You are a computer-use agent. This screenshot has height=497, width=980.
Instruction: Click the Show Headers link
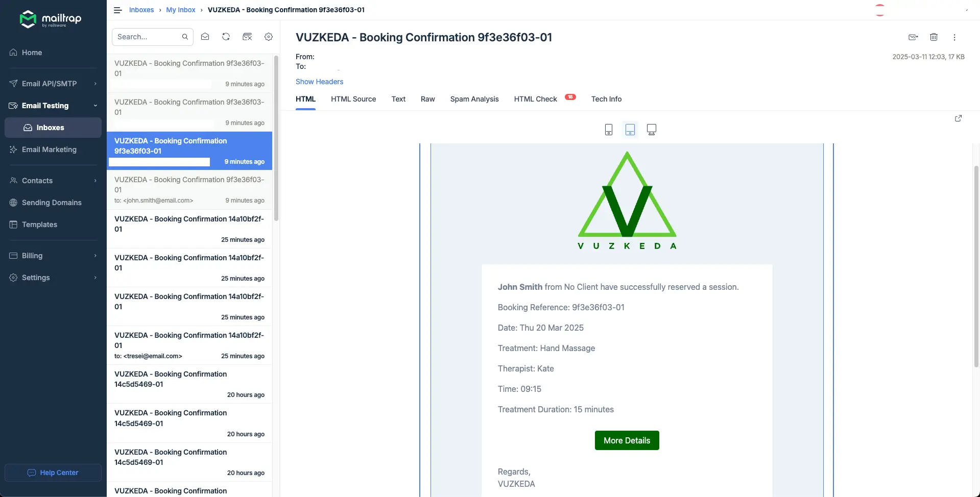click(x=319, y=82)
